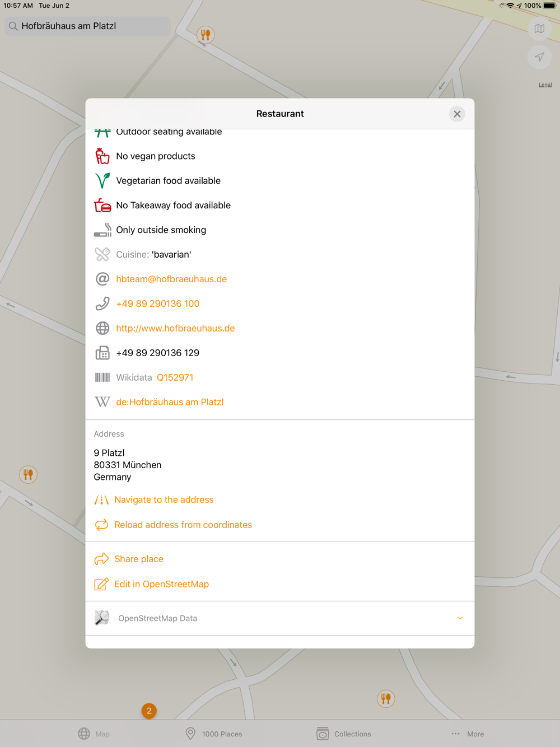This screenshot has width=560, height=747.
Task: Tap the Wi-Fi status icon
Action: pyautogui.click(x=510, y=6)
